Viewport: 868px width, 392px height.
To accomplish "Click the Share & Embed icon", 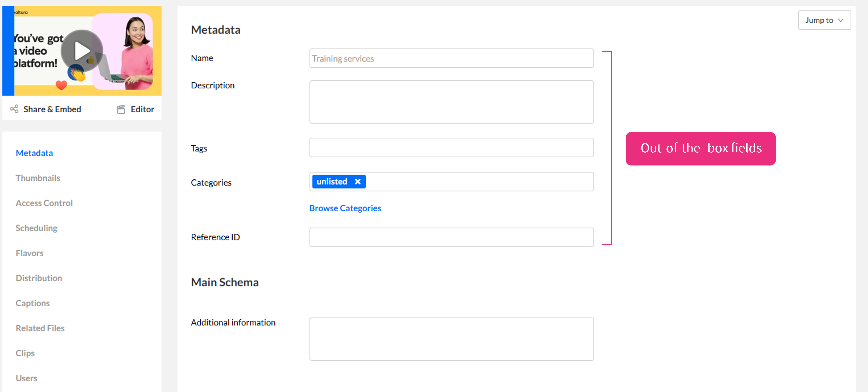I will click(14, 109).
